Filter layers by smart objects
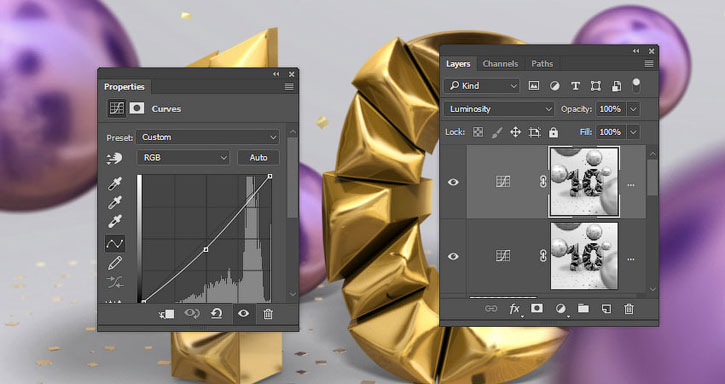This screenshot has height=384, width=725. pos(616,86)
